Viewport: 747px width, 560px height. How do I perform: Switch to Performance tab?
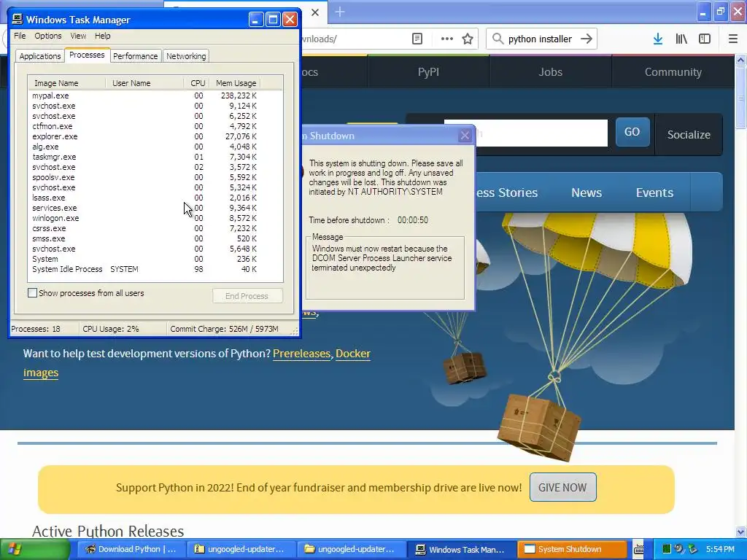click(135, 56)
